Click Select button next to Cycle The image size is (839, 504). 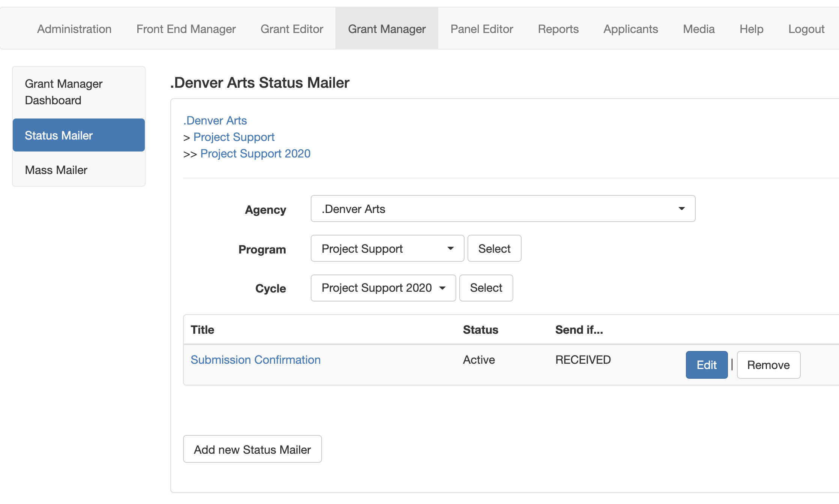click(x=486, y=288)
